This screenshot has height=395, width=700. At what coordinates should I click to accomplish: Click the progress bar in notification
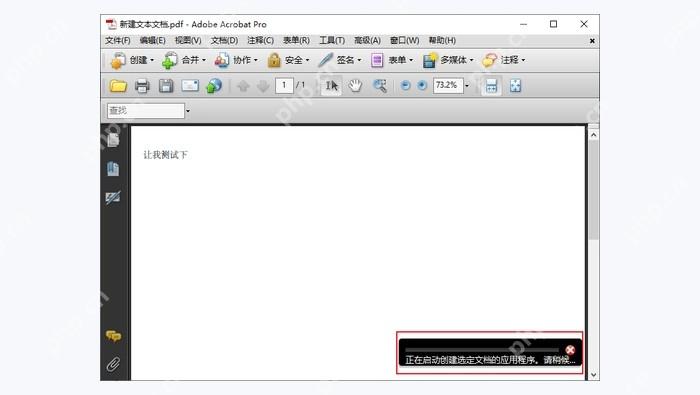coord(482,349)
